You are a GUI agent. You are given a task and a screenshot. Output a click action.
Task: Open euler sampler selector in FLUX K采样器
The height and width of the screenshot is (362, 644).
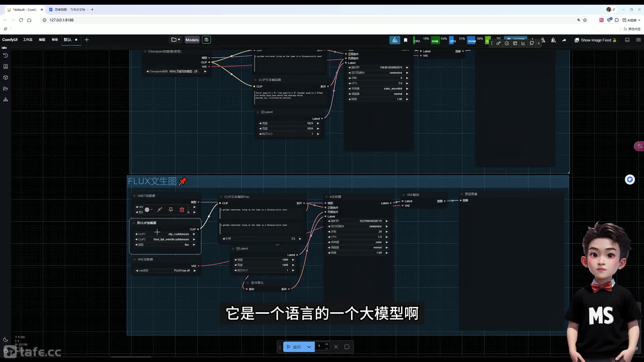click(358, 242)
